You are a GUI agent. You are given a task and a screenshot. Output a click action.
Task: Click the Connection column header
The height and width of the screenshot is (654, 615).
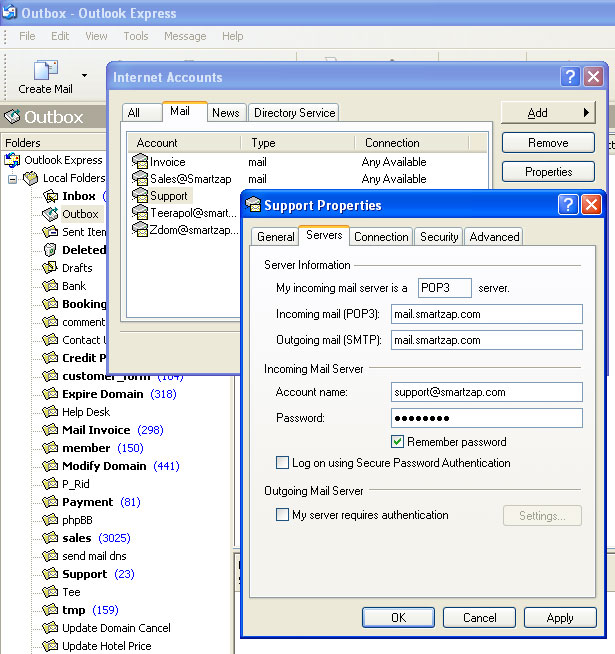coord(411,143)
